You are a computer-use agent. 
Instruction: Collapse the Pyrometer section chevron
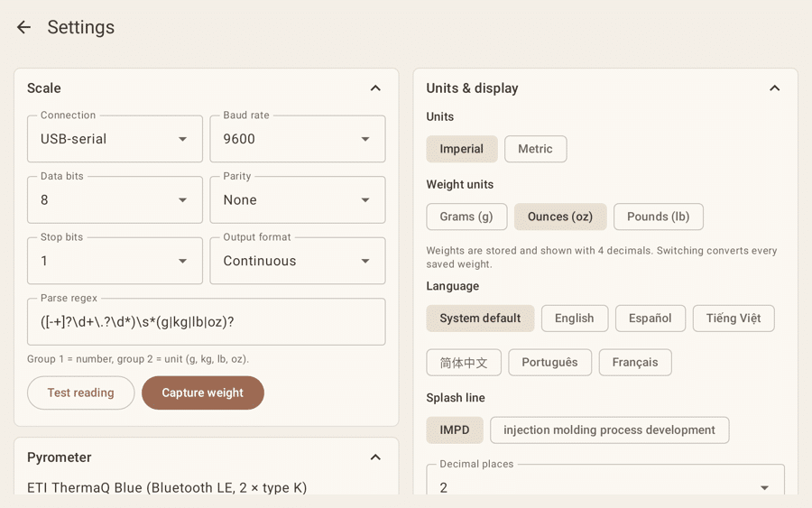click(375, 457)
